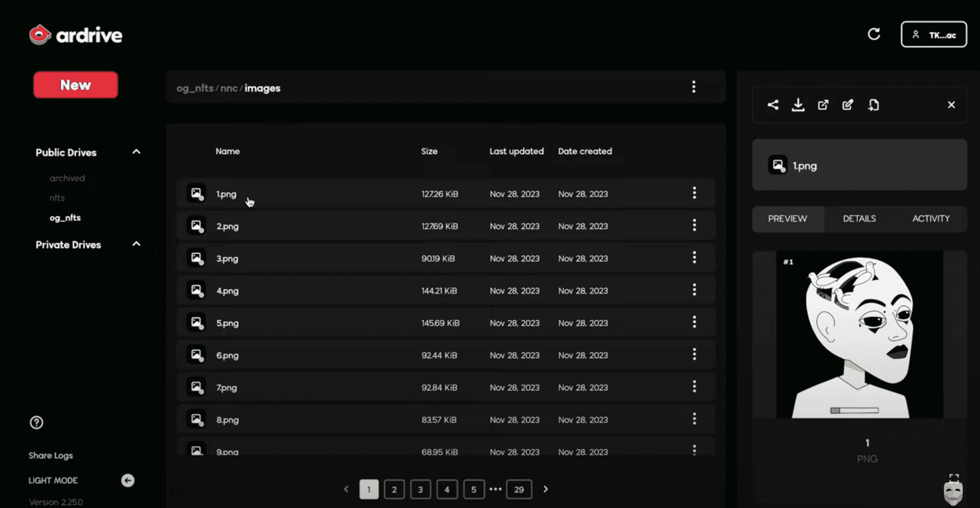
Task: Open options menu for 3.png row
Action: point(694,258)
